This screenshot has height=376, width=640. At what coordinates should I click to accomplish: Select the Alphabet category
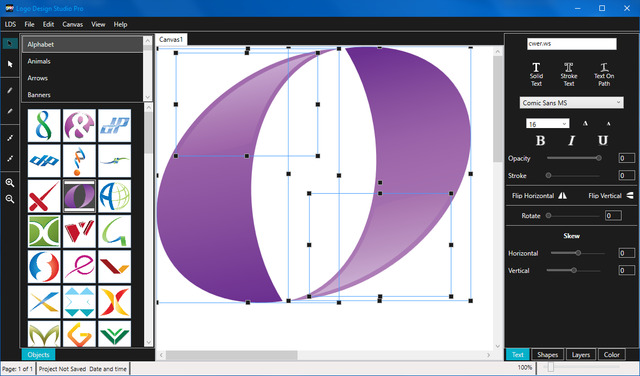(x=82, y=44)
